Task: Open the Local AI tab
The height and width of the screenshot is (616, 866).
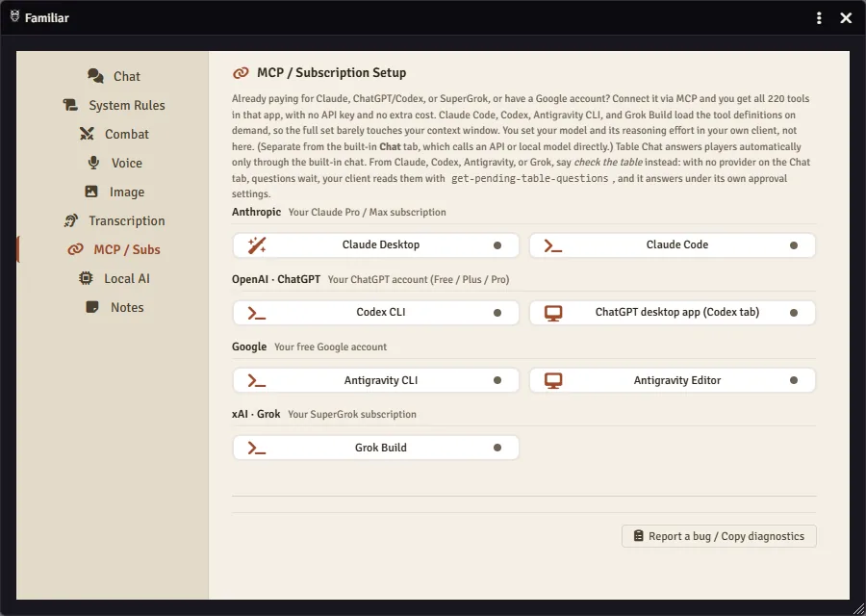Action: pyautogui.click(x=114, y=278)
